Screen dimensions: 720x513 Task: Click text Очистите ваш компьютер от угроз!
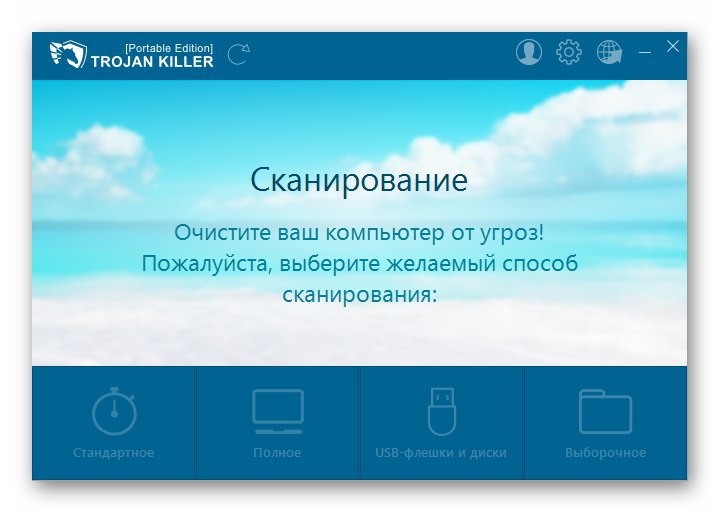coord(359,233)
